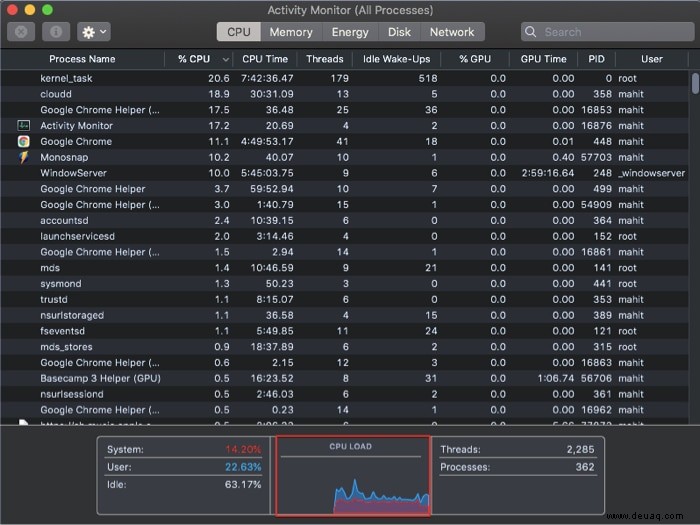Switch to the Energy tab
Viewport: 700px width, 525px height.
[x=350, y=32]
